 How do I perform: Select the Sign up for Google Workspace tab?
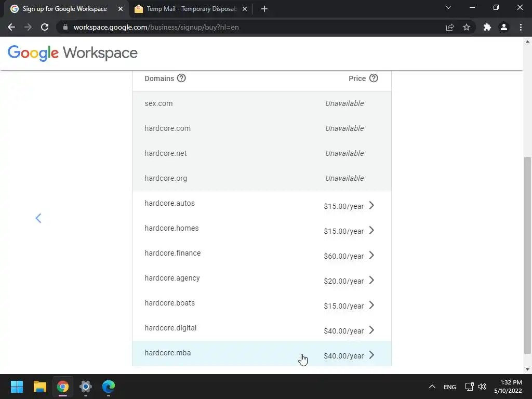pyautogui.click(x=66, y=9)
